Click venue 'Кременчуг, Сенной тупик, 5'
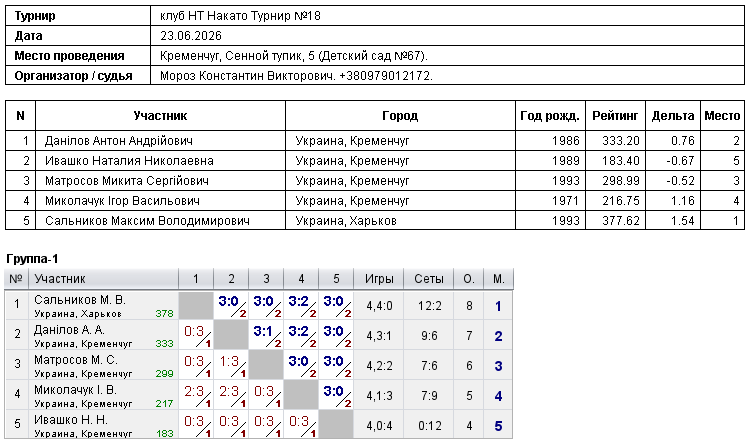Viewport: 750px width, 444px height. 237,56
